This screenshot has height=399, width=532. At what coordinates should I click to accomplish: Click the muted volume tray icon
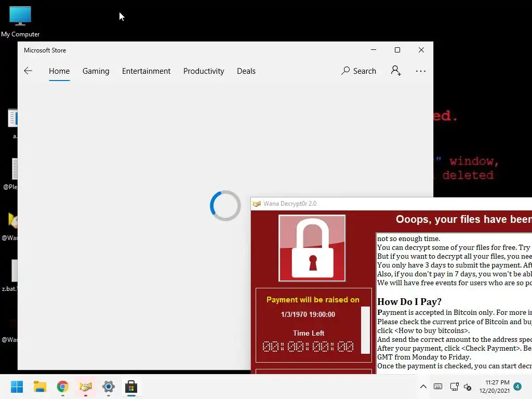point(468,387)
